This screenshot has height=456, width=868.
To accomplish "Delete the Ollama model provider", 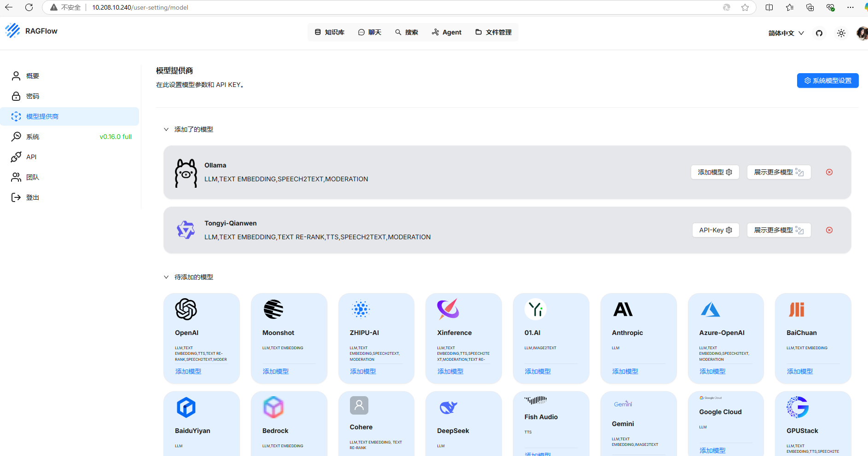I will [829, 172].
